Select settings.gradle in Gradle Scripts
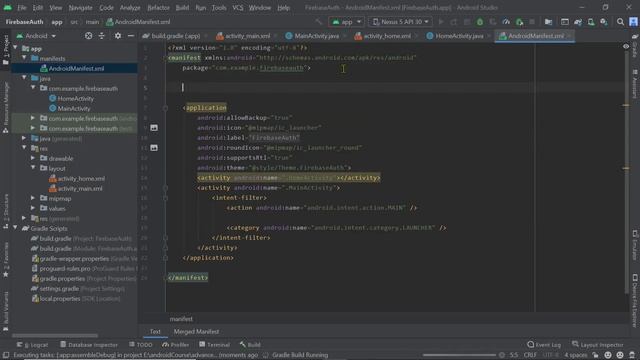 tap(59, 289)
